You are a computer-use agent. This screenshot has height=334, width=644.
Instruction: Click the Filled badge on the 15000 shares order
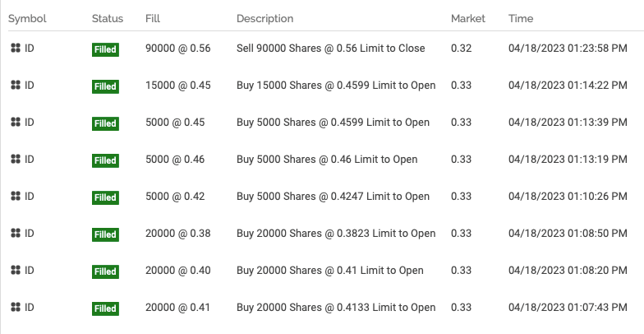coord(105,86)
